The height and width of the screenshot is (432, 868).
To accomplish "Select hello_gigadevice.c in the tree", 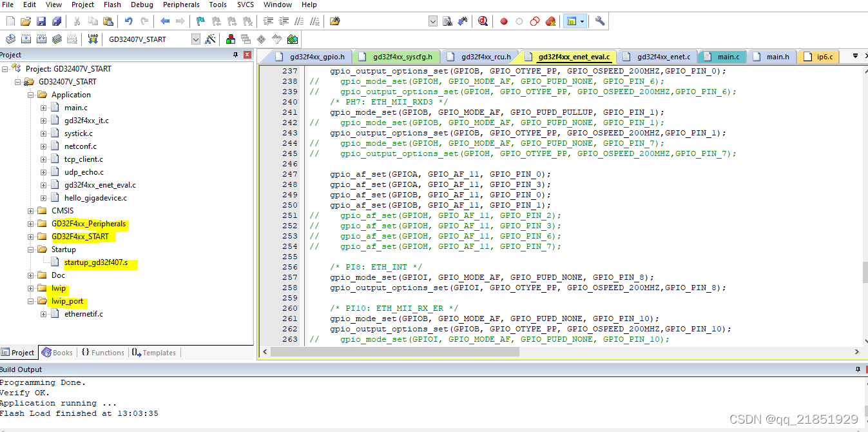I will [95, 198].
